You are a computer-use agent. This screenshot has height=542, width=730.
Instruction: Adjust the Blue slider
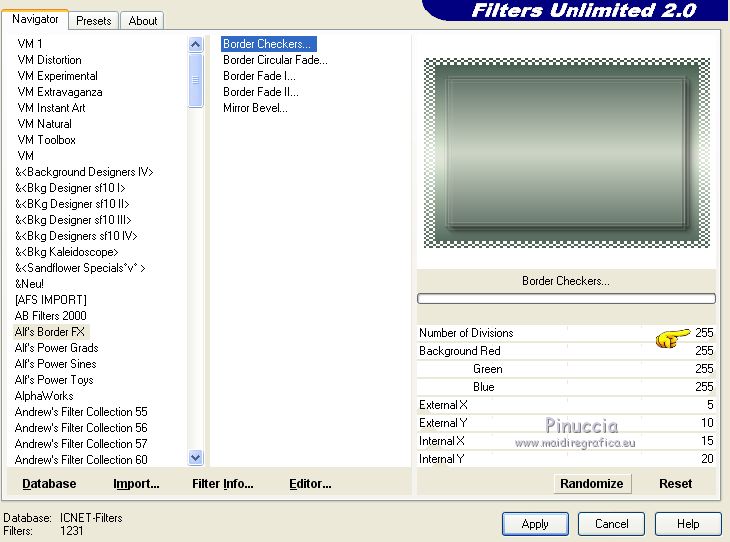(x=566, y=387)
